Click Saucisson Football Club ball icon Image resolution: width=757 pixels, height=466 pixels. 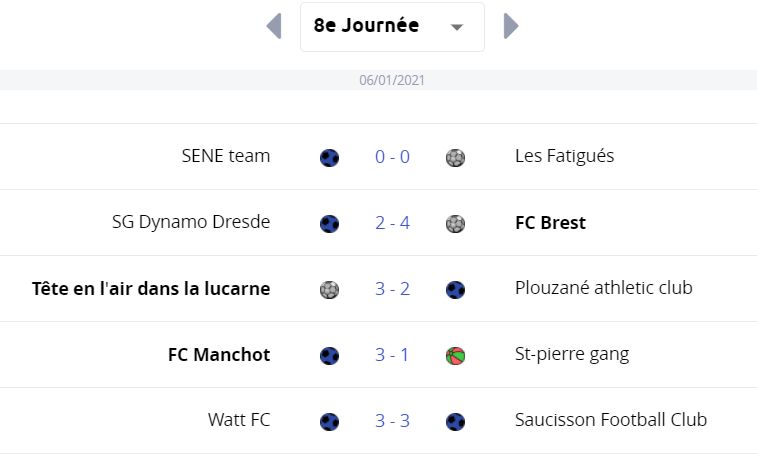click(455, 422)
